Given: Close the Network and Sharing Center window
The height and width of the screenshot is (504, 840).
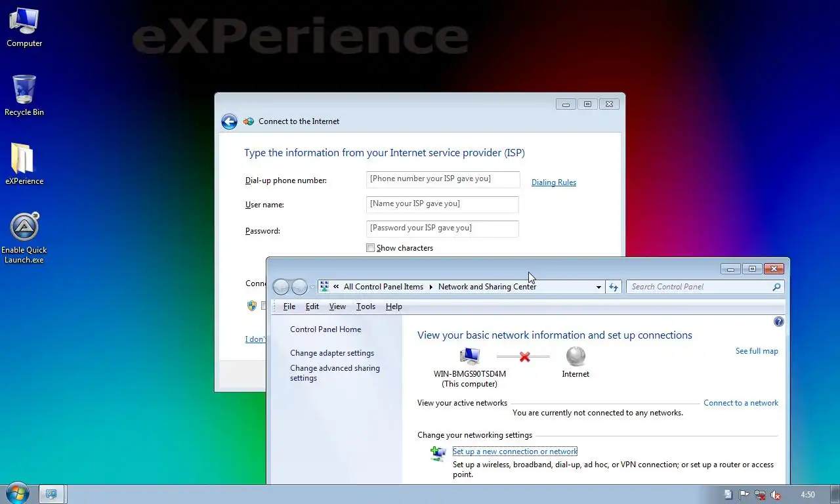Looking at the screenshot, I should [774, 268].
